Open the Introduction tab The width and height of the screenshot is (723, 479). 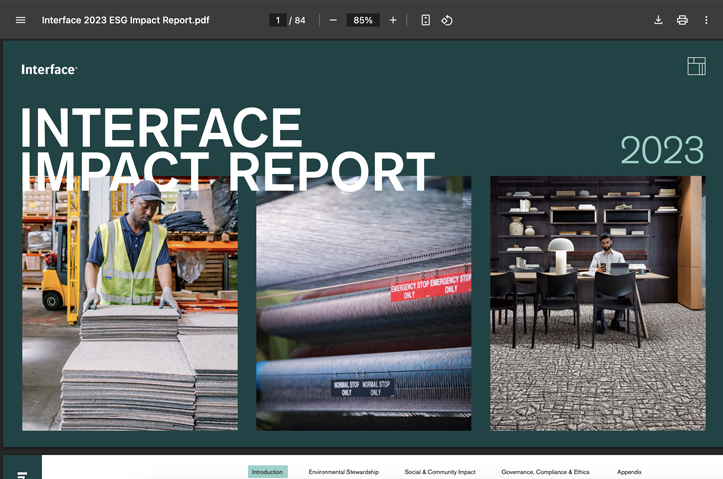click(x=267, y=472)
